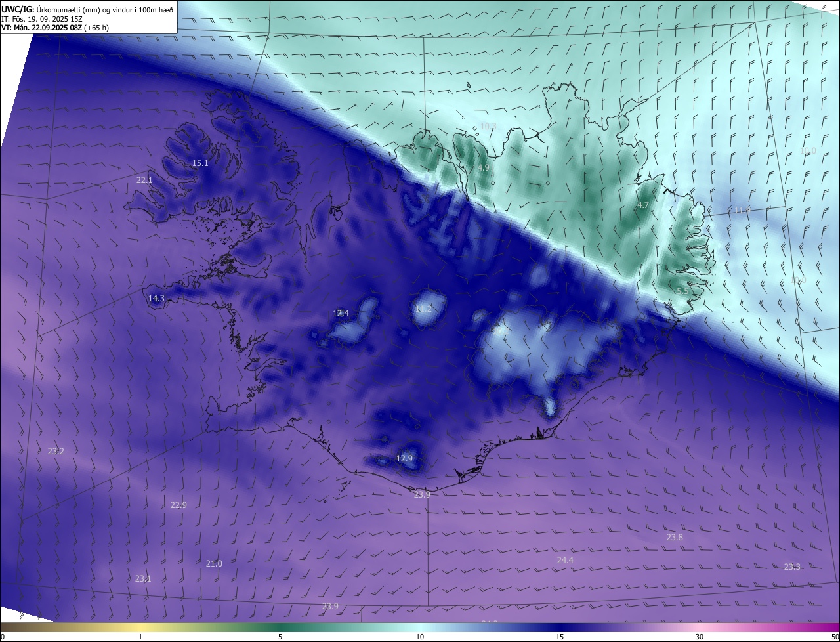Click the 4.9 value label
This screenshot has height=642, width=840.
(x=483, y=167)
